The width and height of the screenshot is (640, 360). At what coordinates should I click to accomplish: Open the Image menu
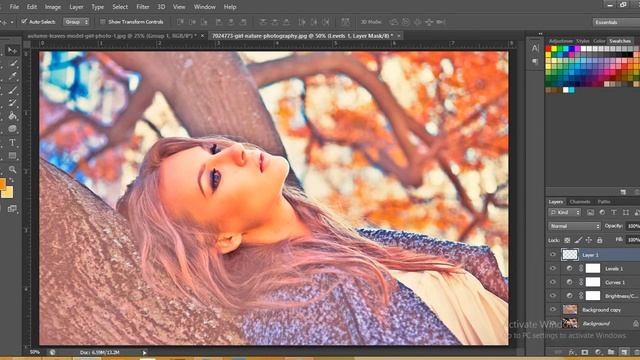point(53,7)
